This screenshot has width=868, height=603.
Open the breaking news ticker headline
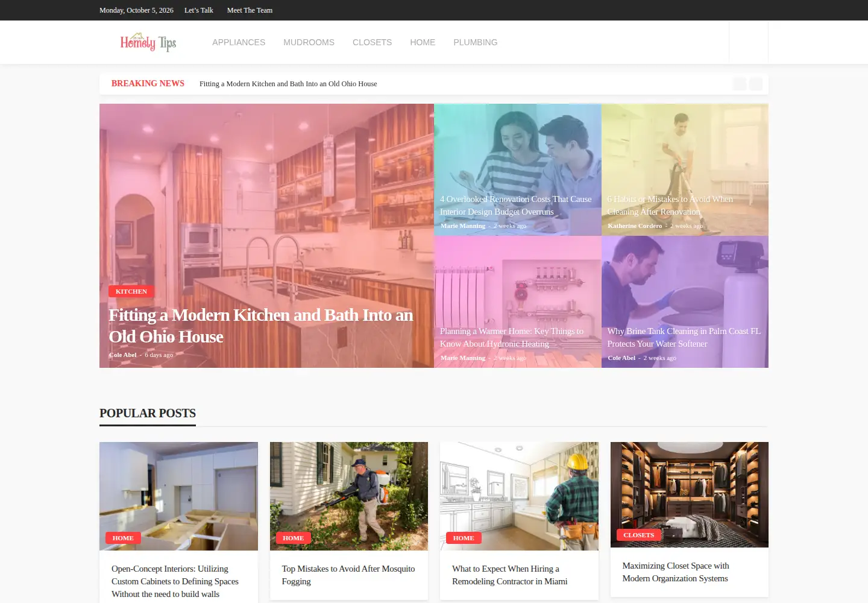point(288,84)
